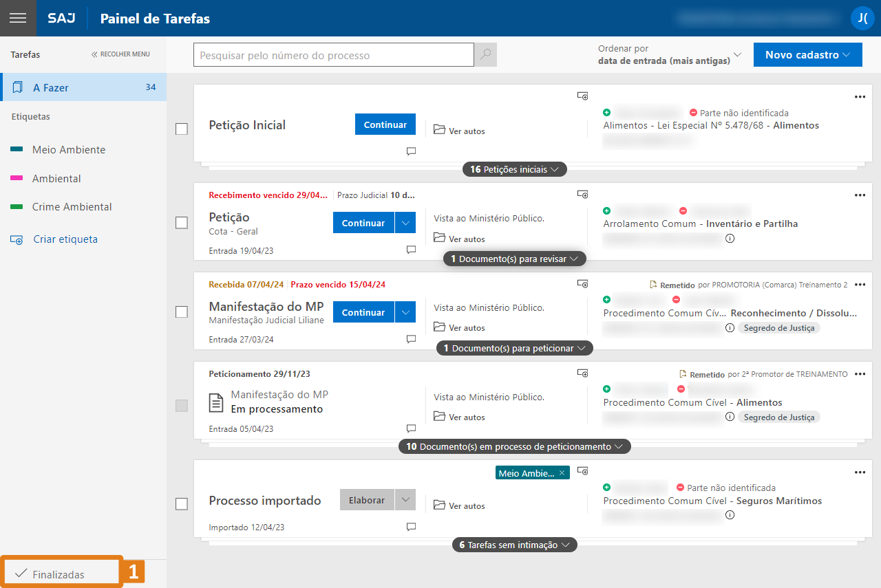
Task: Open user avatar in top bar
Action: tap(862, 18)
